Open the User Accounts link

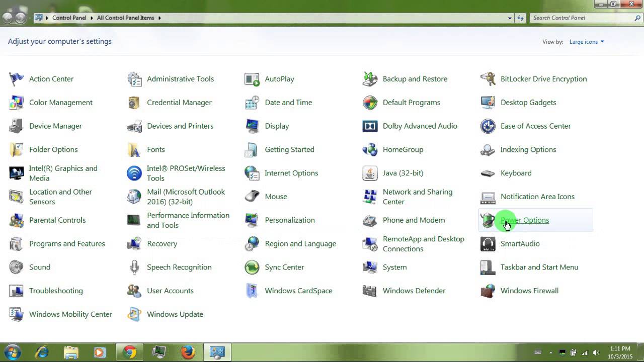pos(170,291)
